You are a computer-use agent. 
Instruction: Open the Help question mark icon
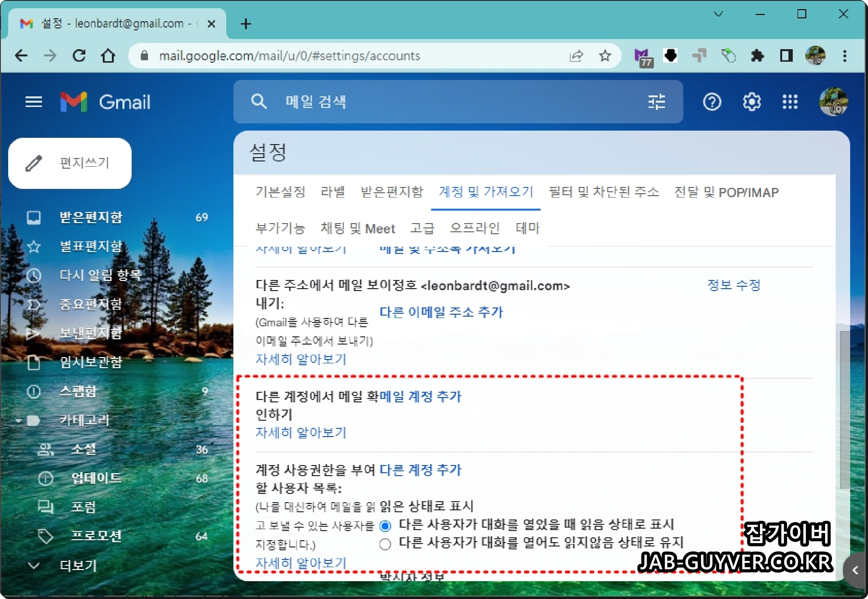coord(712,102)
